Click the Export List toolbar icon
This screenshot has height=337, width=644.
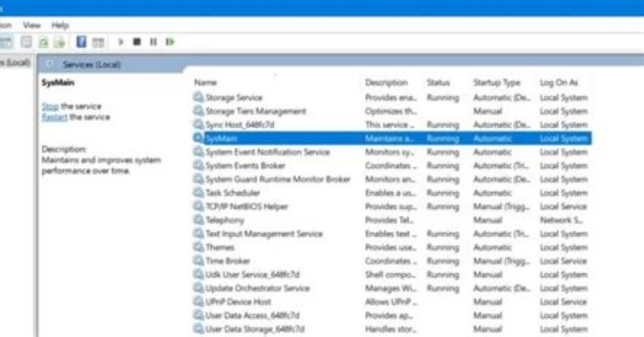[60, 42]
